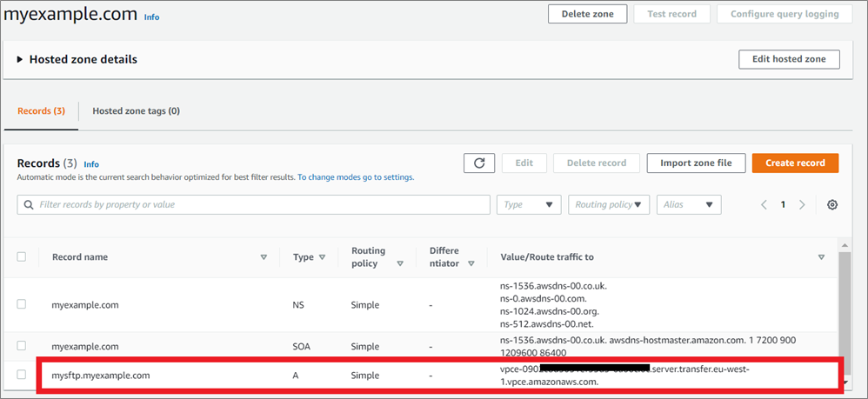Image resolution: width=868 pixels, height=399 pixels.
Task: Click the NS type cell
Action: pos(299,304)
